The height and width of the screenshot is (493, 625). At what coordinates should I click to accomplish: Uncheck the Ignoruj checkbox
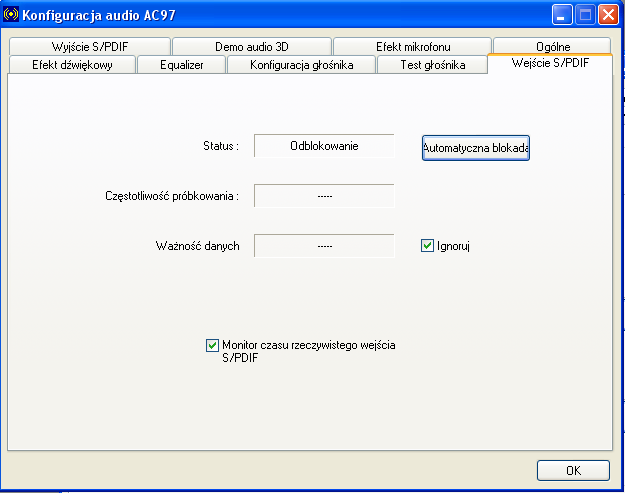click(x=427, y=246)
